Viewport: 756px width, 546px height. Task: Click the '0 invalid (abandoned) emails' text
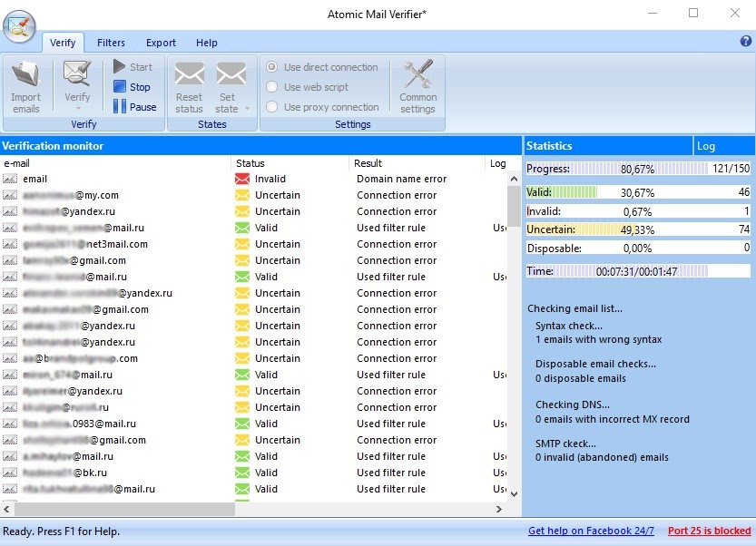point(602,457)
